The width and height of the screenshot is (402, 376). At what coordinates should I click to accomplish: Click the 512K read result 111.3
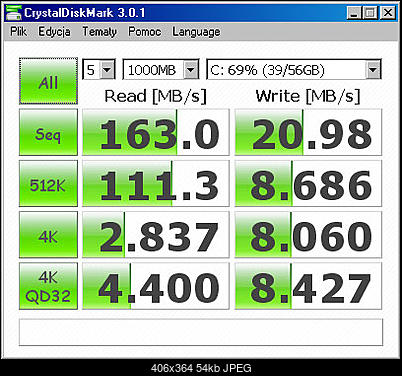coord(156,184)
